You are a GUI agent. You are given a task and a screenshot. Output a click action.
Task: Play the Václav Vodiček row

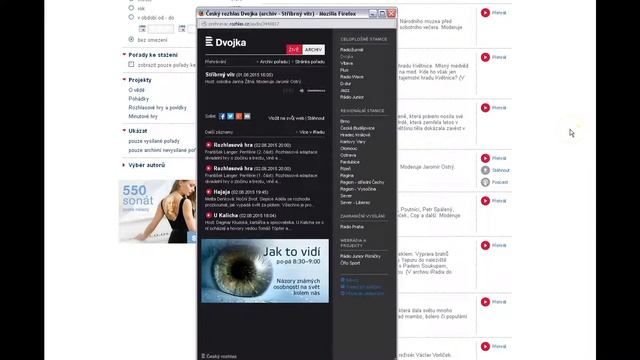pos(485,347)
